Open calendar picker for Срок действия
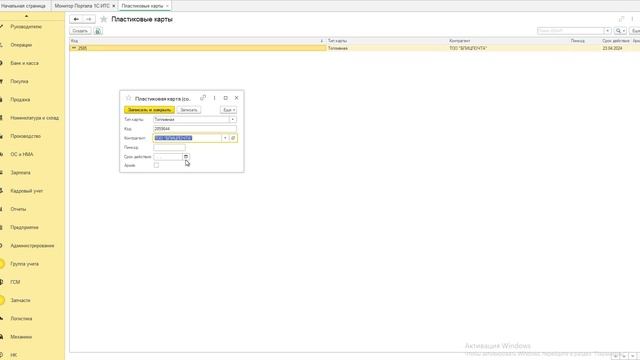 pyautogui.click(x=186, y=157)
